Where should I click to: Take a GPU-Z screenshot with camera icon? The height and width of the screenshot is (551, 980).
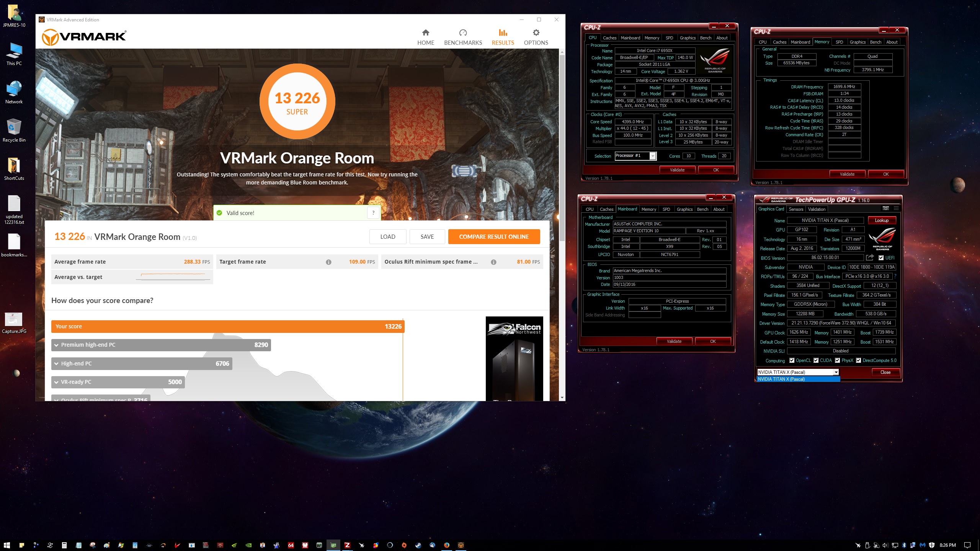tap(885, 209)
